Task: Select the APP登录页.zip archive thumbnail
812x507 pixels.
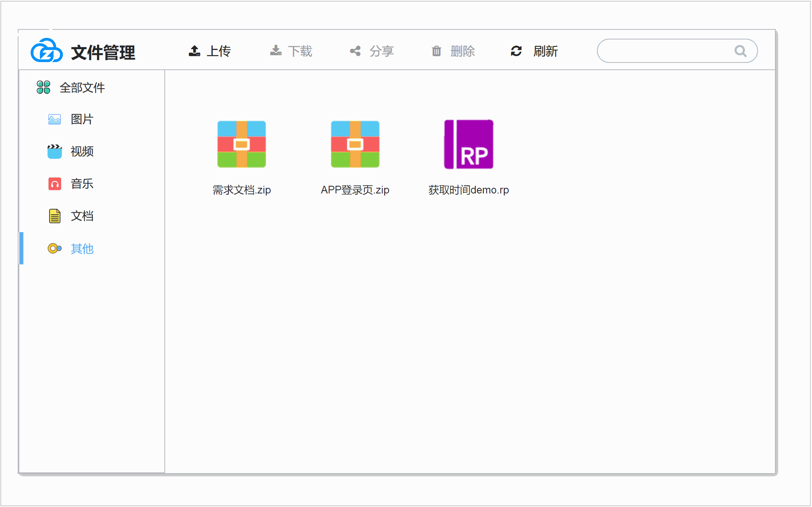Action: point(355,144)
